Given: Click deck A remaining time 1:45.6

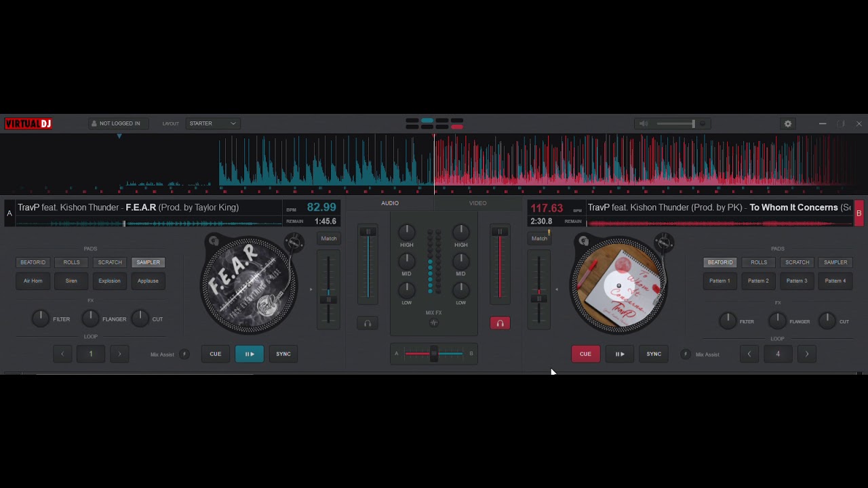Looking at the screenshot, I should (325, 221).
